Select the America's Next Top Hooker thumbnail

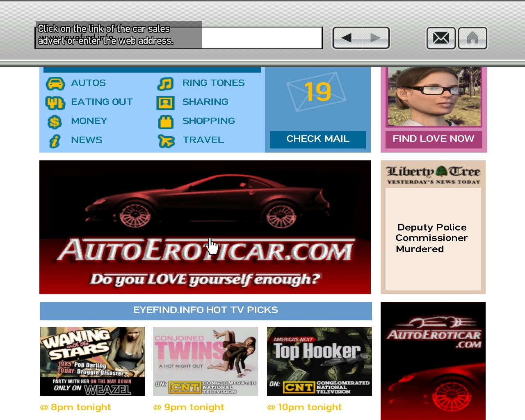[x=320, y=361]
